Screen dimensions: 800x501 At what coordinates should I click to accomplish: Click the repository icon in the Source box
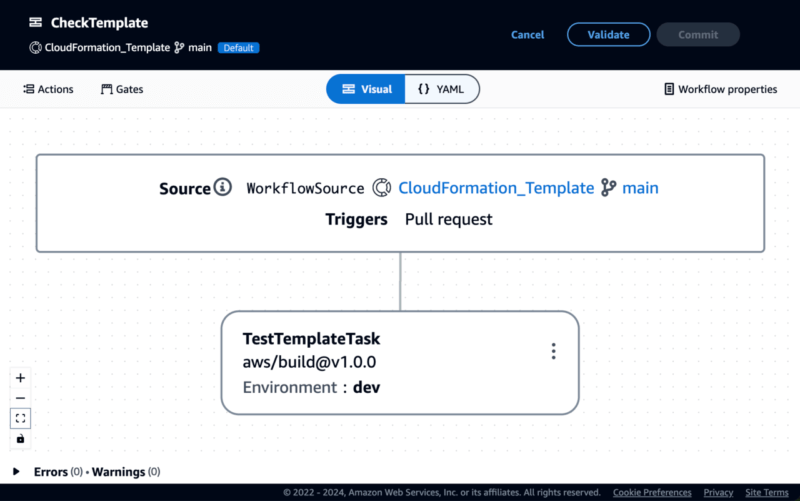[381, 188]
